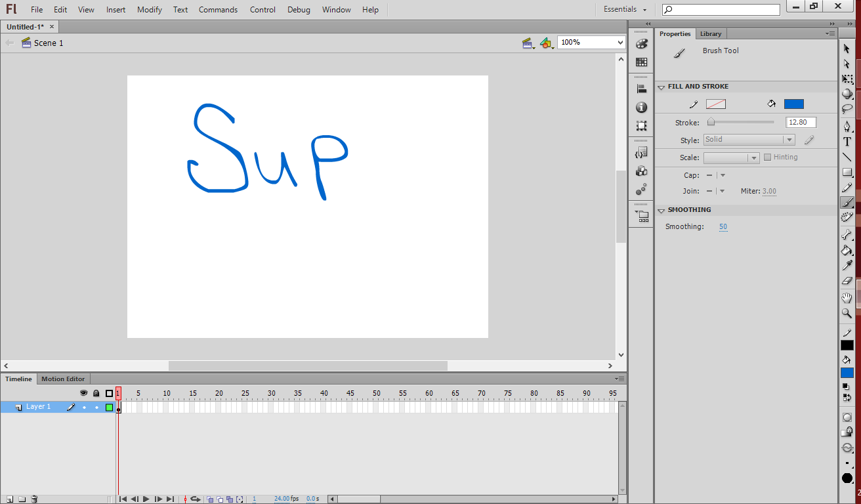The height and width of the screenshot is (504, 861).
Task: Toggle Loop playback button in timeline
Action: [195, 499]
